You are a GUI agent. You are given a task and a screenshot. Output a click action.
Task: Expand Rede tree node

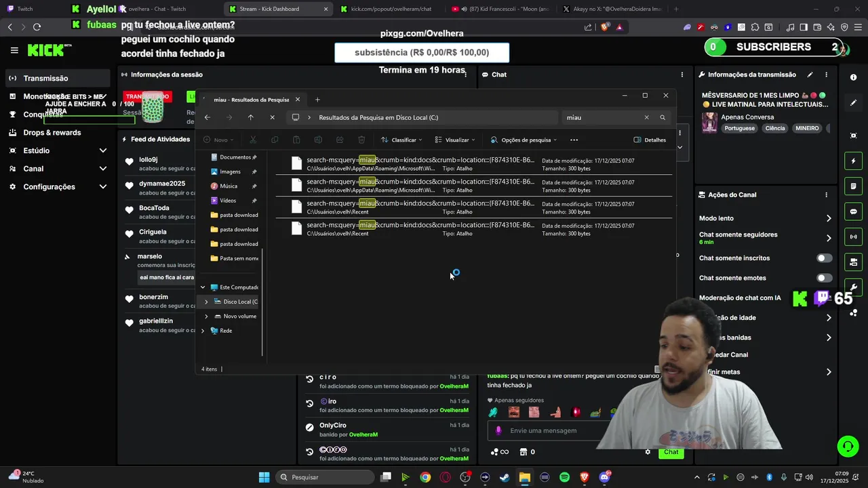(x=203, y=331)
